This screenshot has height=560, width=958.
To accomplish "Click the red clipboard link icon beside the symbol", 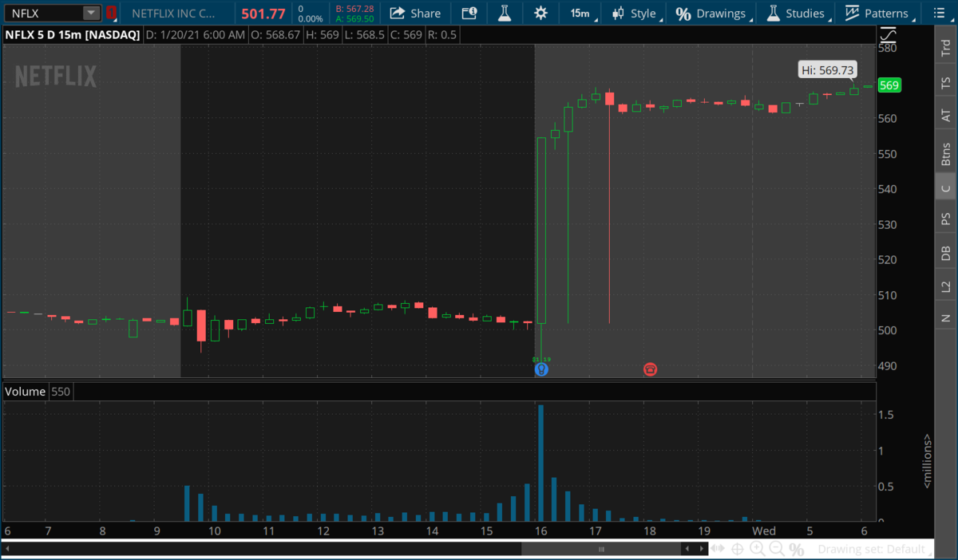I will click(111, 13).
